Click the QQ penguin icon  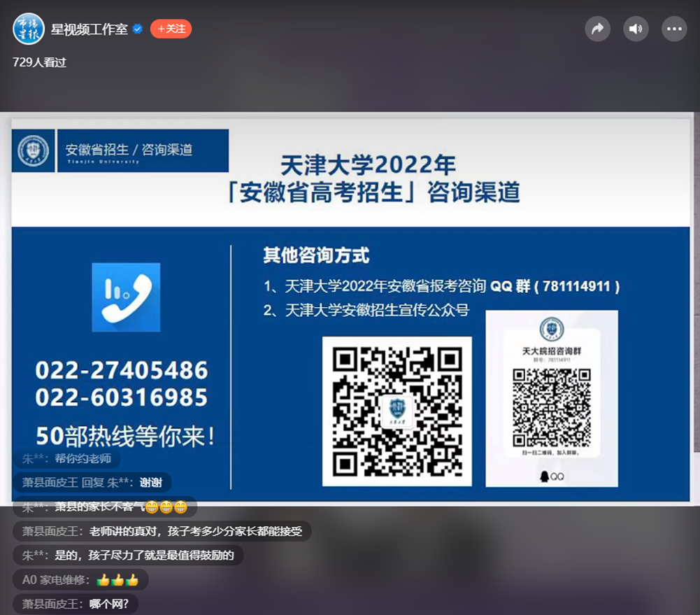point(545,476)
